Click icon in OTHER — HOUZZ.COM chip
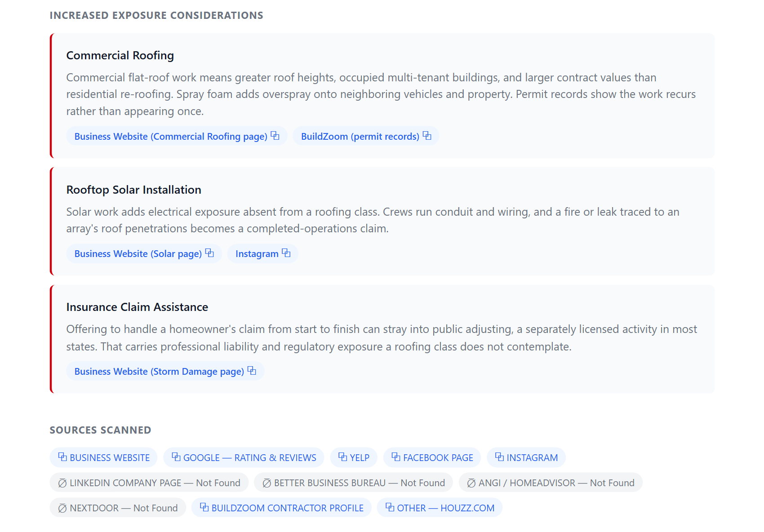The image size is (764, 532). coord(390,507)
